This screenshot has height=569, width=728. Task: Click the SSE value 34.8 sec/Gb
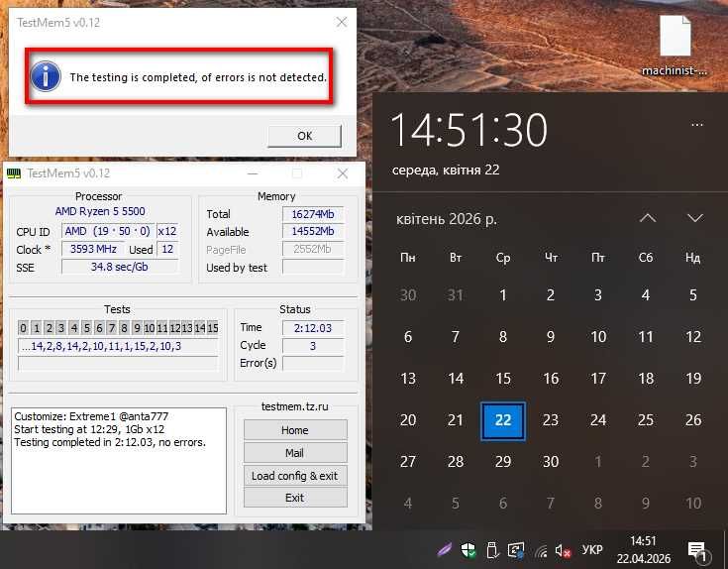point(120,267)
